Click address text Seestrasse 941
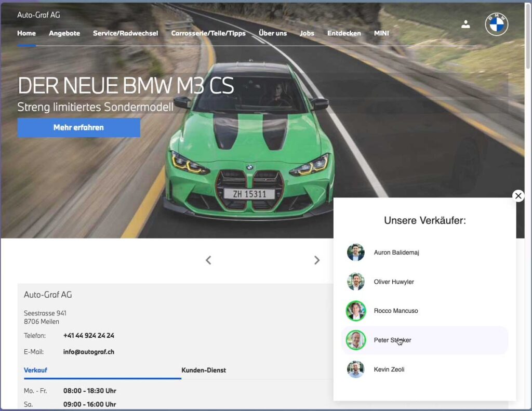 [x=45, y=313]
